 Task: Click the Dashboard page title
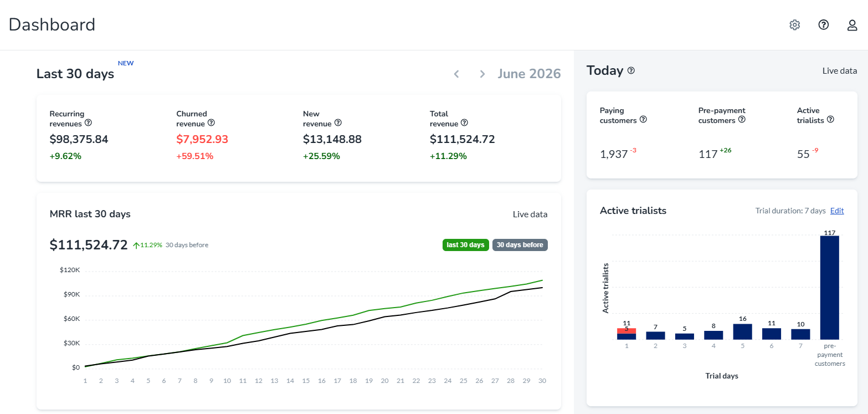52,25
